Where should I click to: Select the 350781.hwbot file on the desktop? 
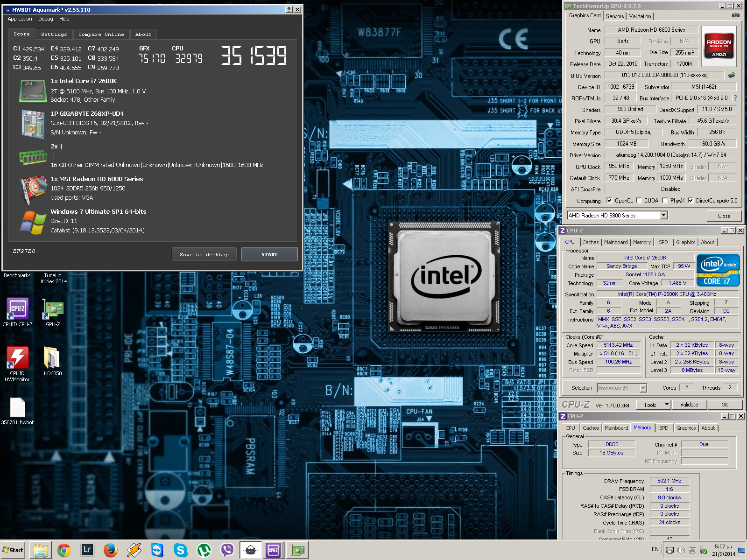point(17,411)
